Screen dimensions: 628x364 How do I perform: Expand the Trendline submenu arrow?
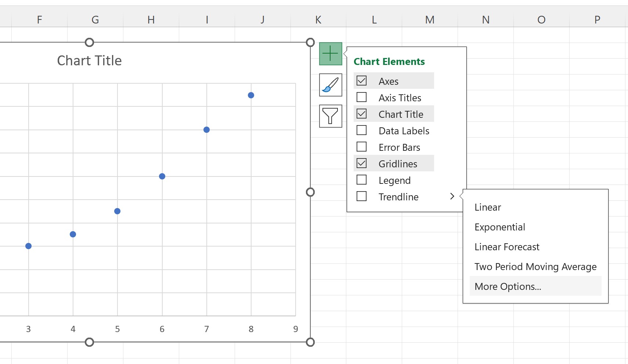[x=452, y=196]
